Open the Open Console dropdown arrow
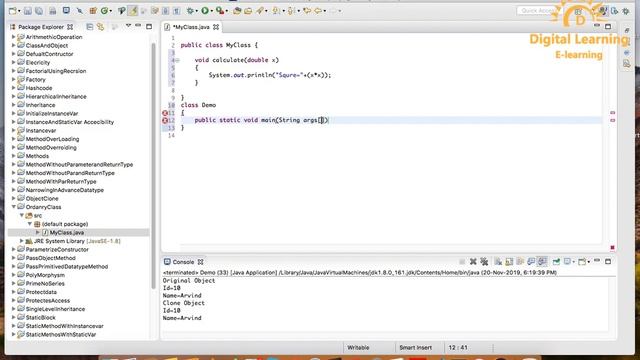 588,262
